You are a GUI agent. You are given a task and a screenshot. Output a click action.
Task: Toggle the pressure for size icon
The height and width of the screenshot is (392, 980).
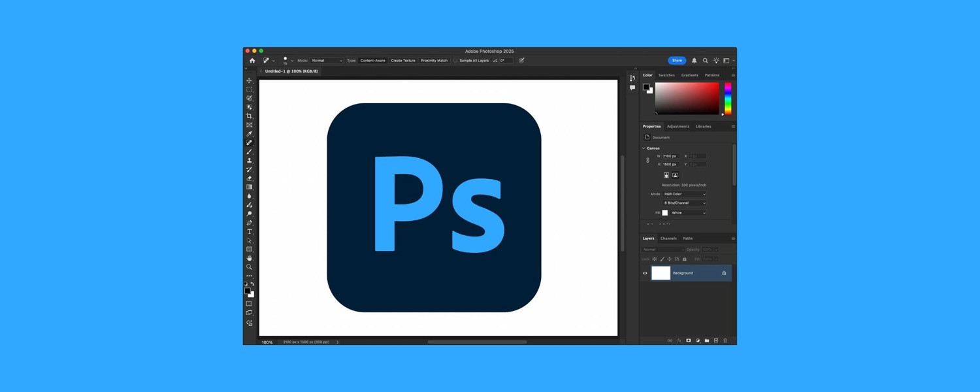(521, 61)
